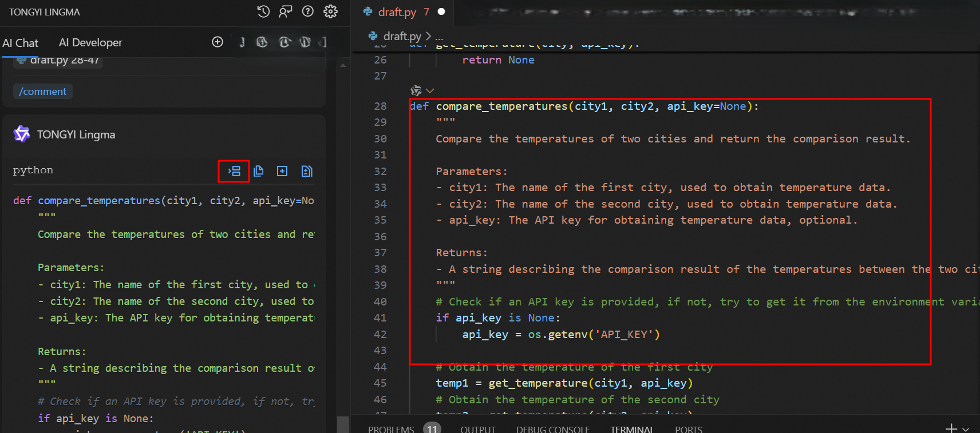
Task: Open the TERMINAL panel tab
Action: tap(631, 429)
